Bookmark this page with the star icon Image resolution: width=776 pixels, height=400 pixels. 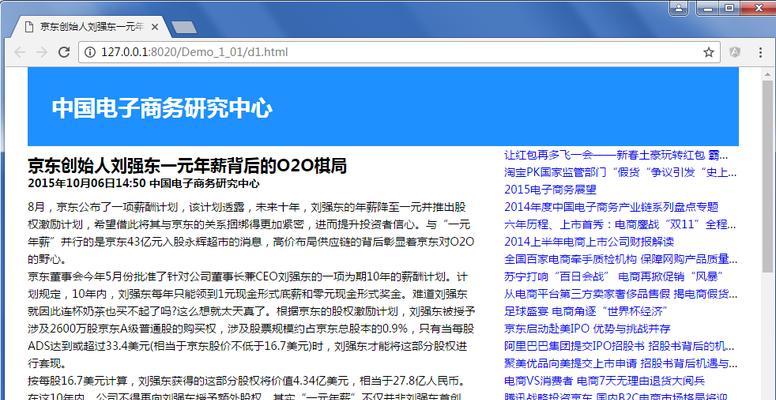(709, 52)
